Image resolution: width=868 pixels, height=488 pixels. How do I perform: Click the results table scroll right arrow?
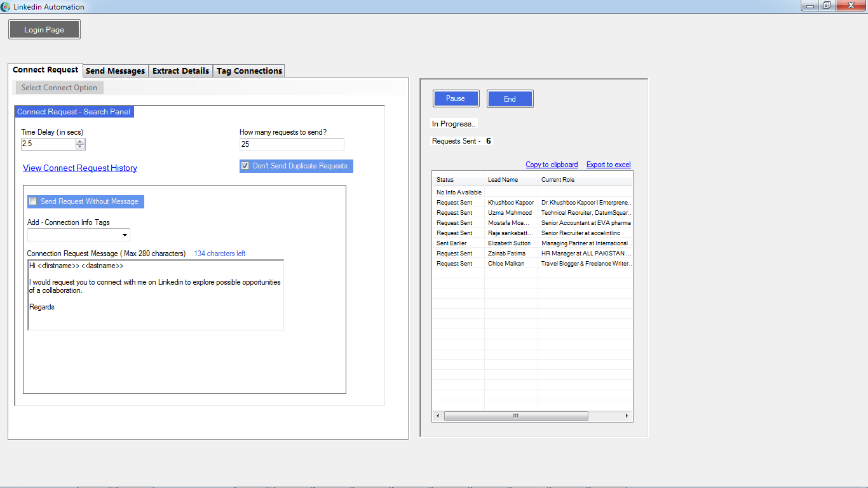tap(627, 416)
